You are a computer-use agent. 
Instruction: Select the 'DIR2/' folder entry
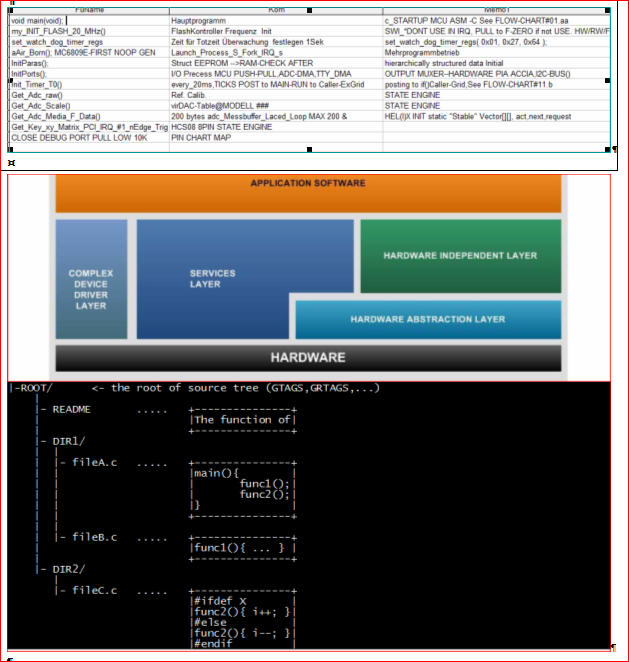point(68,569)
